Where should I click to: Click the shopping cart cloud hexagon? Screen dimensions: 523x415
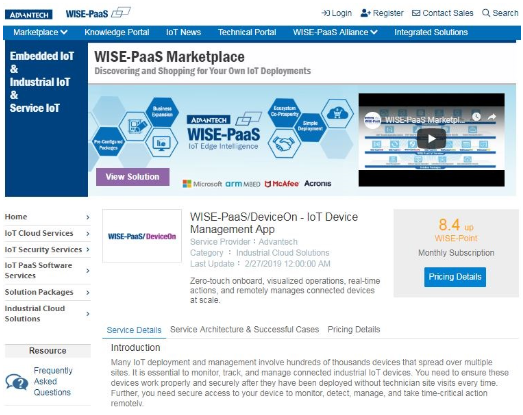coord(338,113)
